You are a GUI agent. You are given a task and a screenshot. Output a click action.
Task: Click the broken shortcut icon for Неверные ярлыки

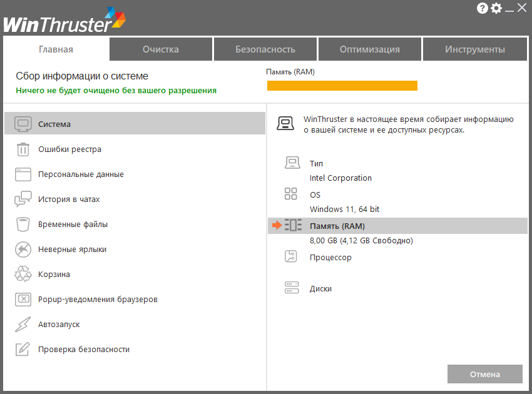[23, 249]
